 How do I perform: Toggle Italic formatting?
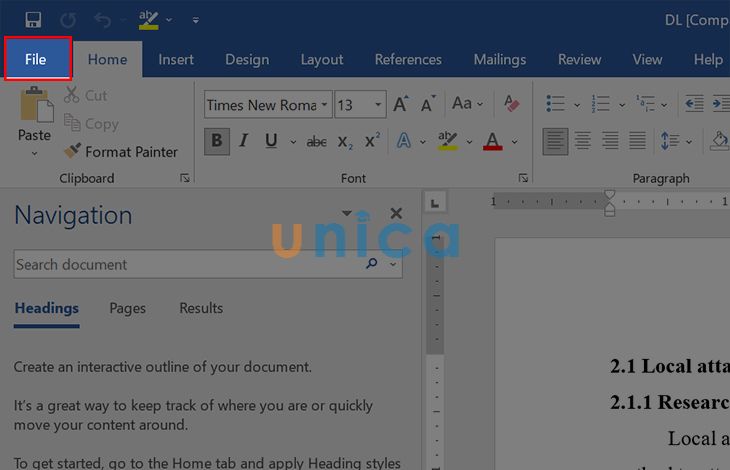[x=243, y=141]
